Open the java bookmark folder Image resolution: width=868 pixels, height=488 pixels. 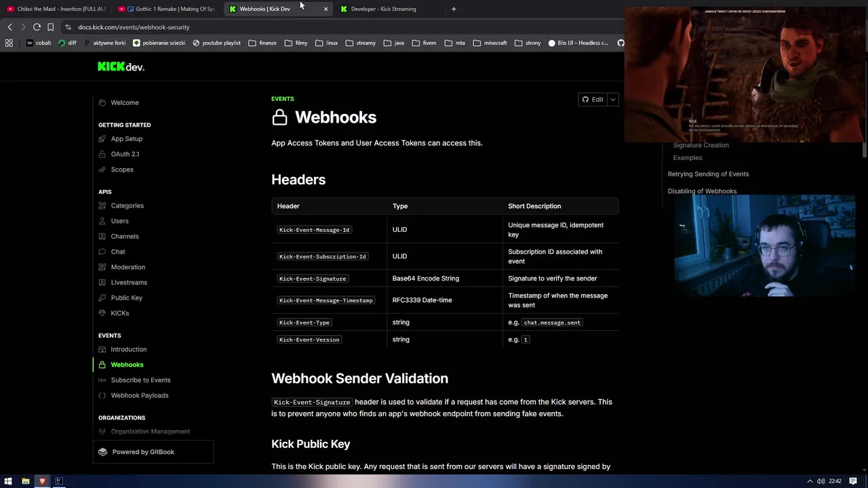click(x=393, y=43)
